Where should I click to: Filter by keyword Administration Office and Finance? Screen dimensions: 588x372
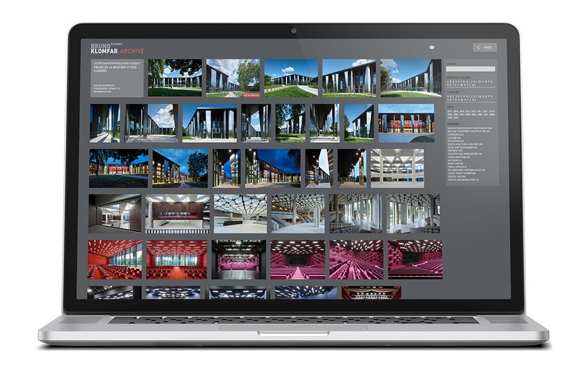(470, 128)
